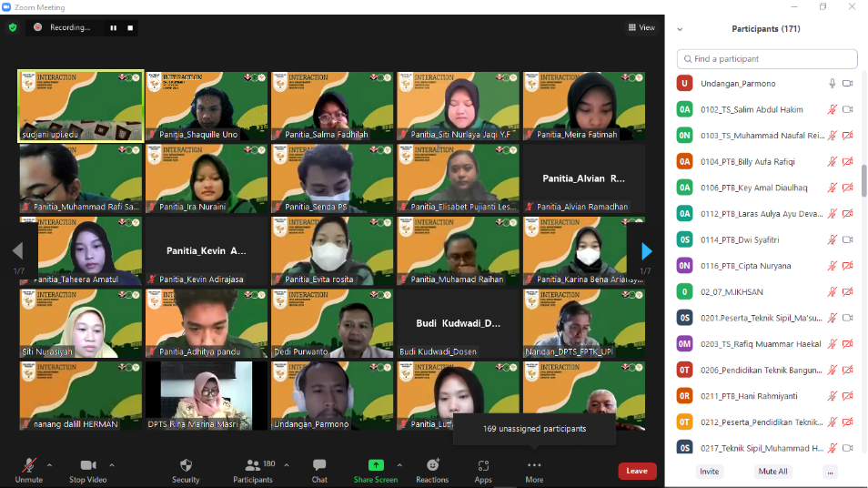Open the Participants people icon
The height and width of the screenshot is (488, 868).
(x=252, y=464)
